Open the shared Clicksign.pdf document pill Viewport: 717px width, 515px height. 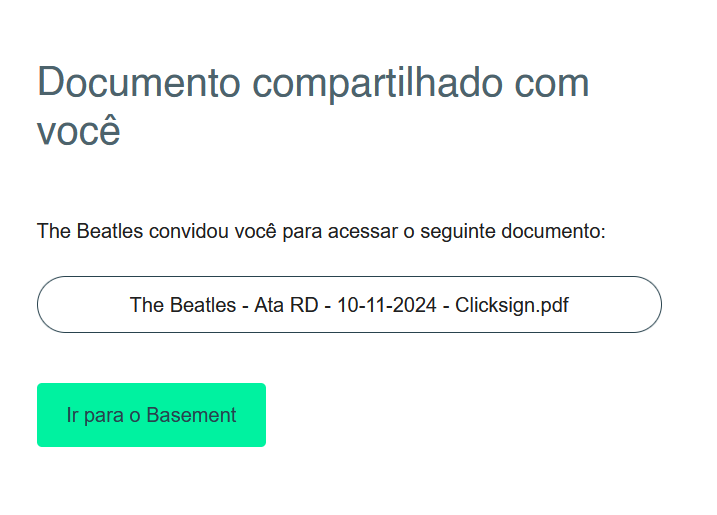[349, 305]
